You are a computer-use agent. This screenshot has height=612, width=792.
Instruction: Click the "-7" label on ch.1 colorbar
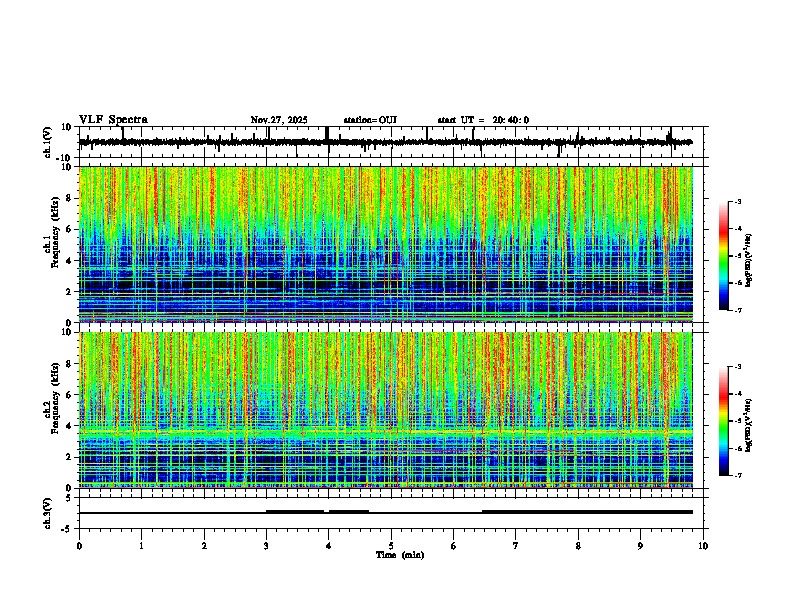coord(738,310)
